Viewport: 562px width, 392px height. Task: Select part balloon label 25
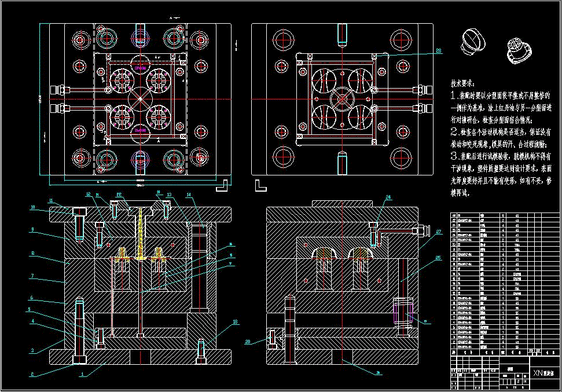(x=438, y=258)
